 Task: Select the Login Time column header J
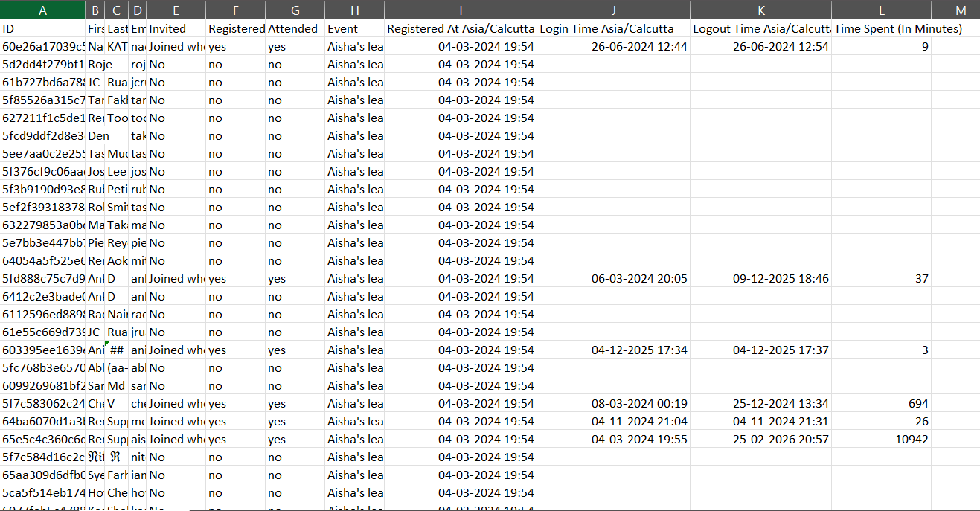pos(613,10)
